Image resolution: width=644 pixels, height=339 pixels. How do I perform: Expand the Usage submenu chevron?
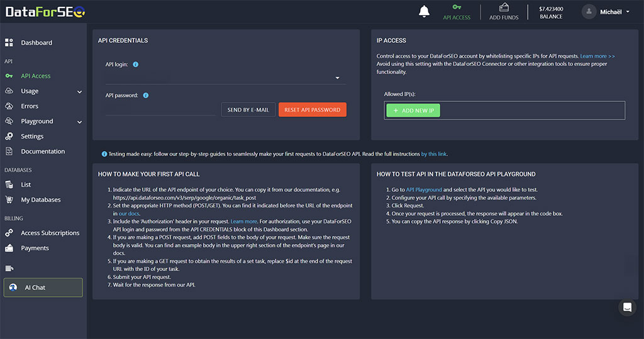click(x=80, y=92)
